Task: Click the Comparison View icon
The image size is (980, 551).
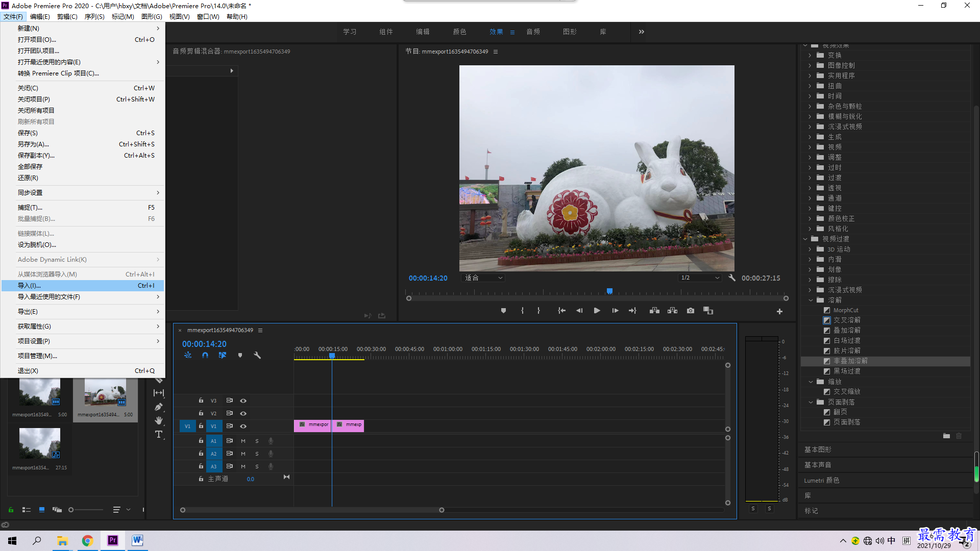Action: tap(708, 311)
